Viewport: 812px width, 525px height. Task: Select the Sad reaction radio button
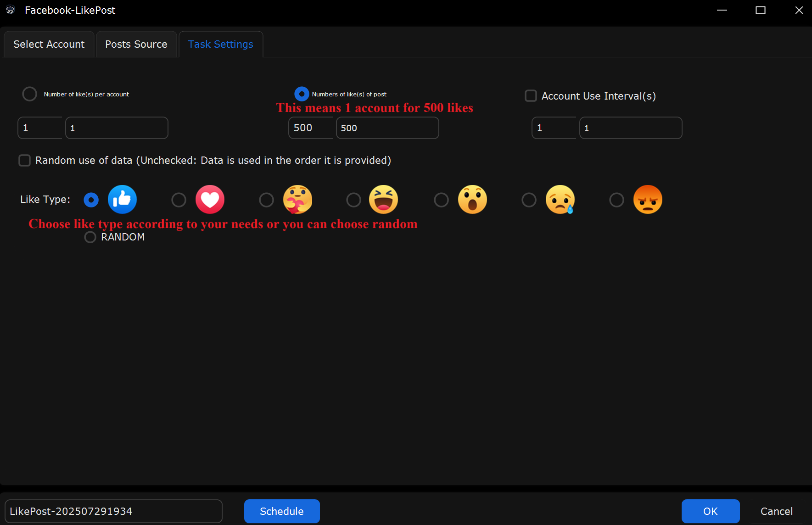point(529,200)
